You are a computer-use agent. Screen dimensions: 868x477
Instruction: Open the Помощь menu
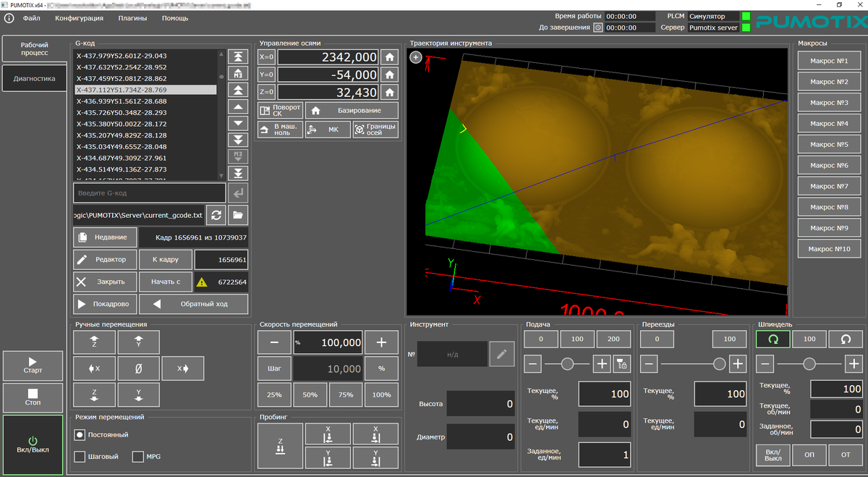175,18
